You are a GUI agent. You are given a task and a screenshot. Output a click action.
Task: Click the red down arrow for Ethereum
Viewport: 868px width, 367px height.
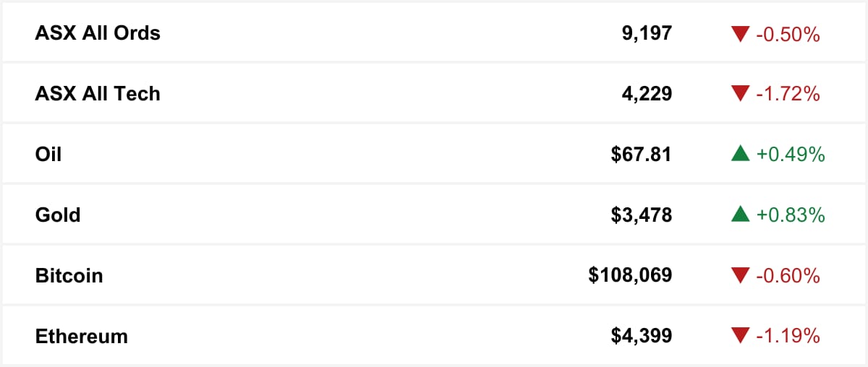[740, 337]
